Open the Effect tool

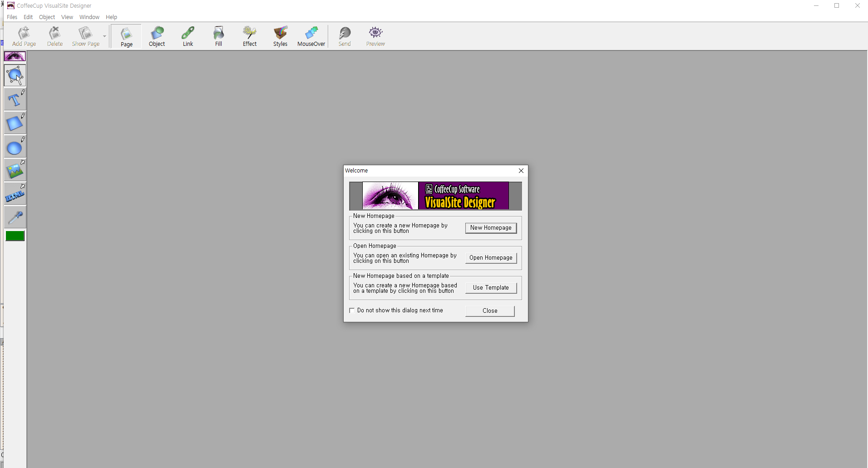(x=250, y=36)
